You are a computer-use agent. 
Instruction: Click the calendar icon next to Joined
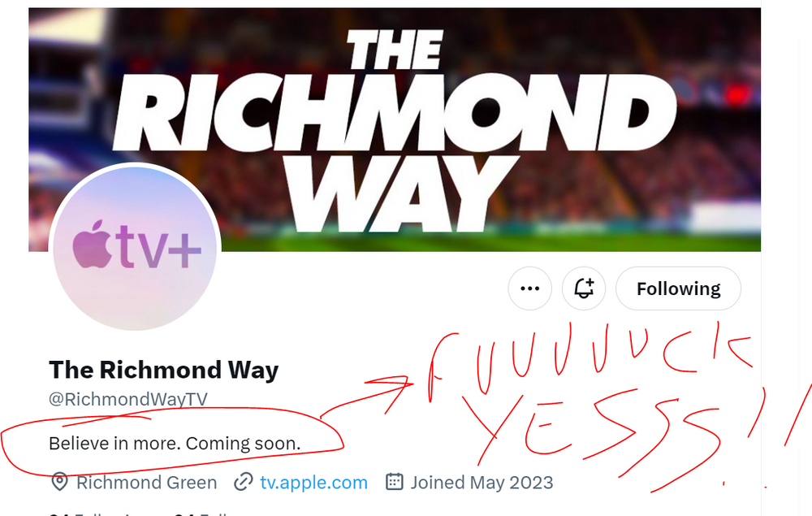(394, 481)
